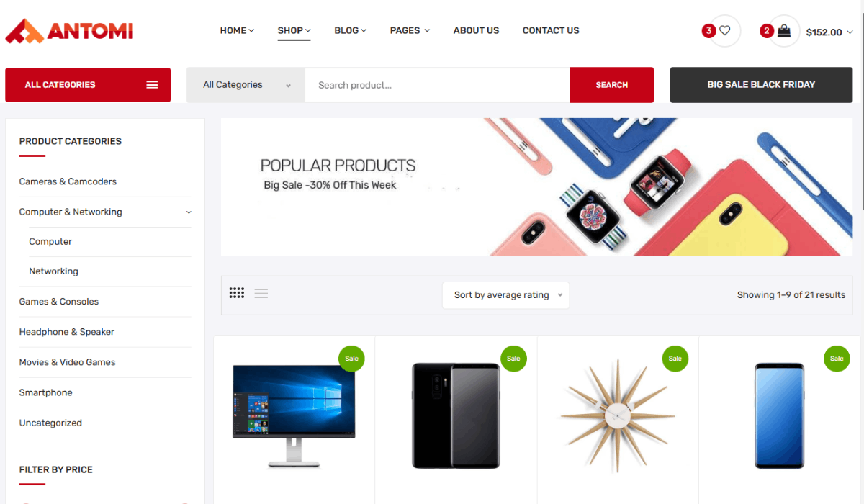Open All Categories search filter dropdown
Screen dimensions: 864x504
coord(246,85)
